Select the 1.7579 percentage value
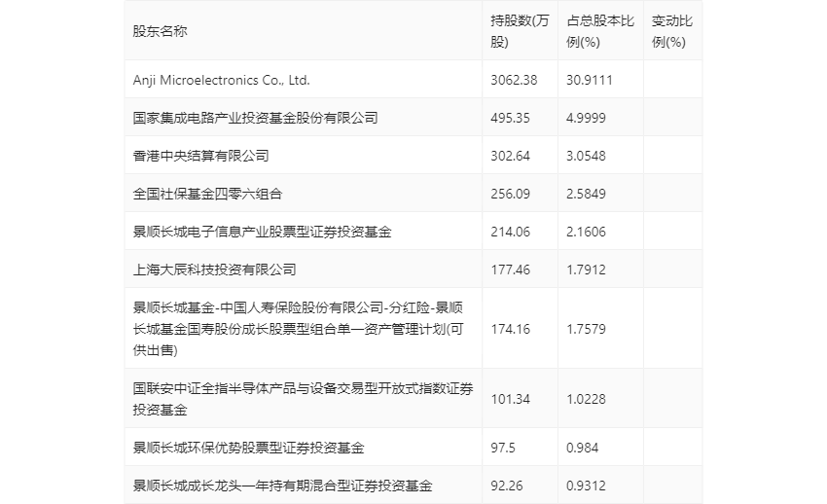827x504 pixels. (586, 330)
